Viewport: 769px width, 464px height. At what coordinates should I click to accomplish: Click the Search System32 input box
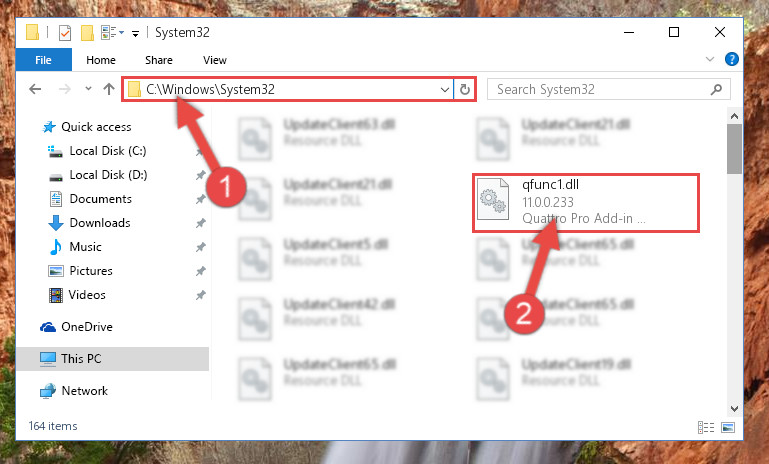click(x=600, y=89)
